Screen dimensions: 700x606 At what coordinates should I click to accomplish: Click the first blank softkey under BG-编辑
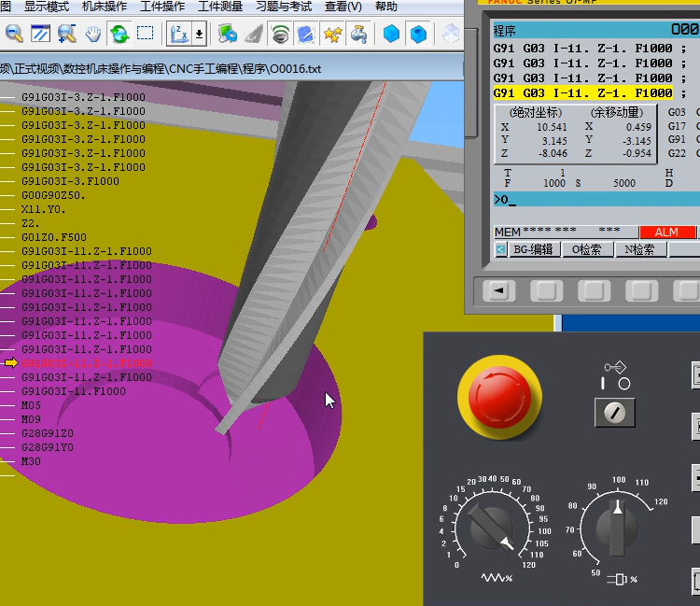[x=546, y=290]
